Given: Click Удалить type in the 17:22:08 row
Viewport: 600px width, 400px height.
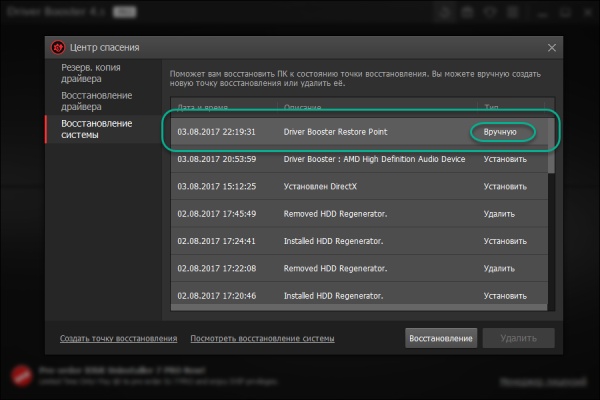Looking at the screenshot, I should coord(499,268).
